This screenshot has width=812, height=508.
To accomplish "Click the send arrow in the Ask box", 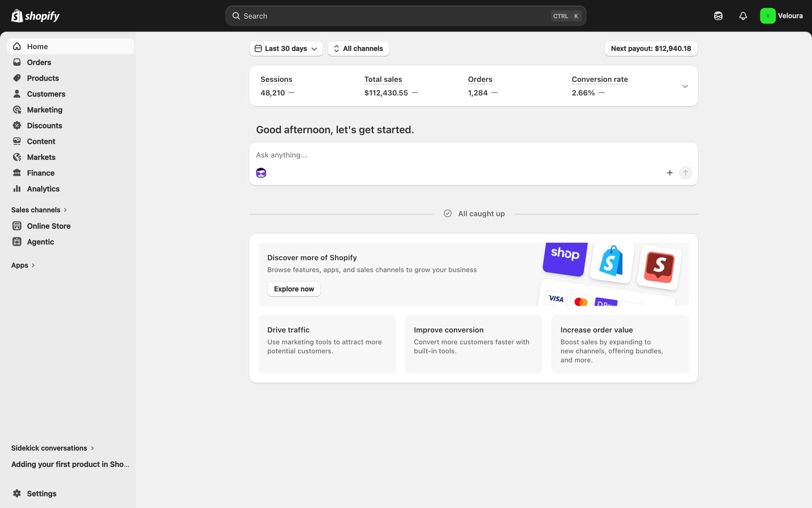I will (x=685, y=173).
